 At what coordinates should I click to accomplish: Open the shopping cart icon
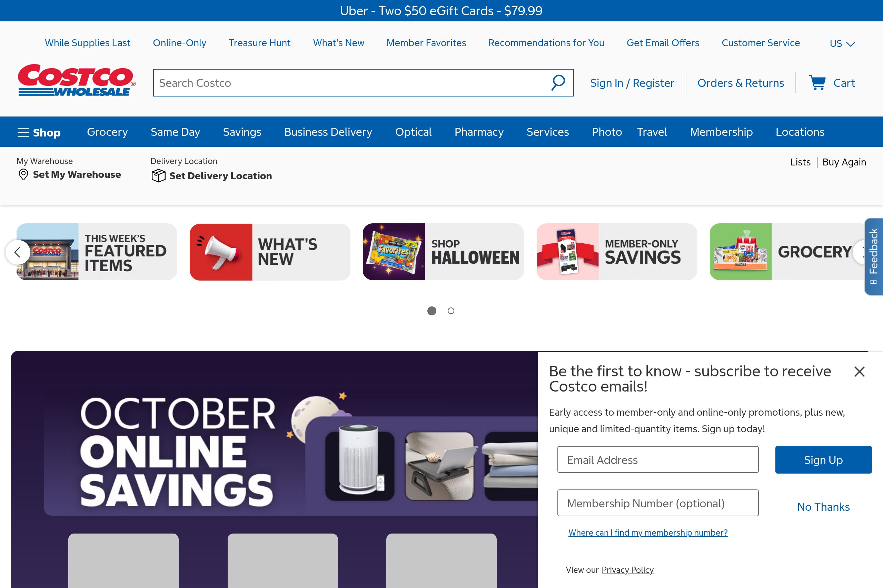pyautogui.click(x=817, y=82)
